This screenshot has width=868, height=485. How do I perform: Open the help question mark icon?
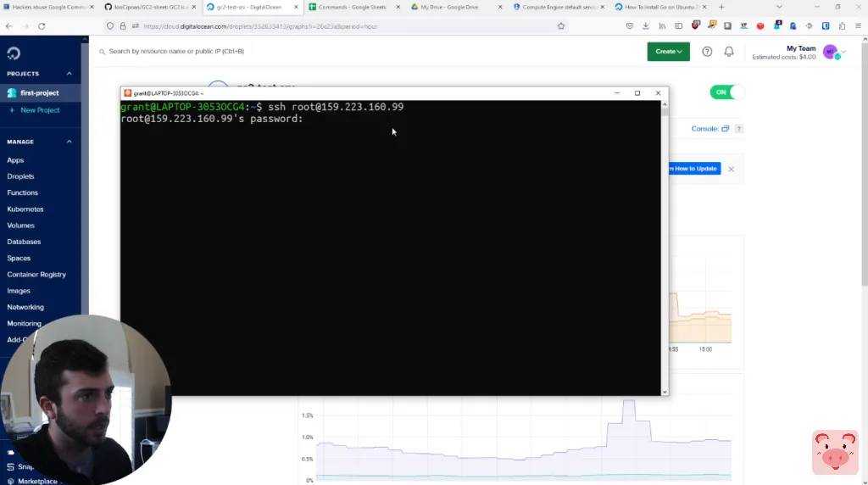point(707,52)
